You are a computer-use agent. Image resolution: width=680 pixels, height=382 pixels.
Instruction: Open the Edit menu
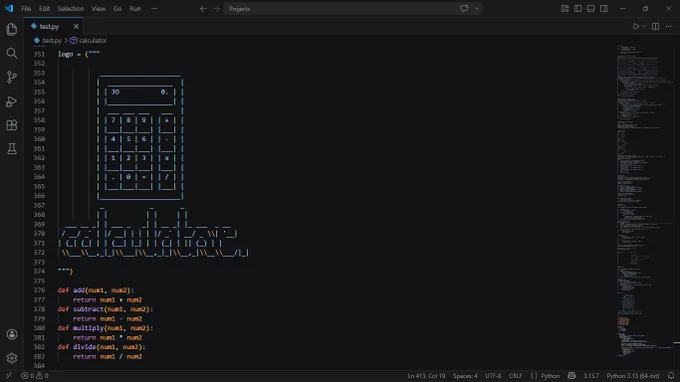(44, 9)
